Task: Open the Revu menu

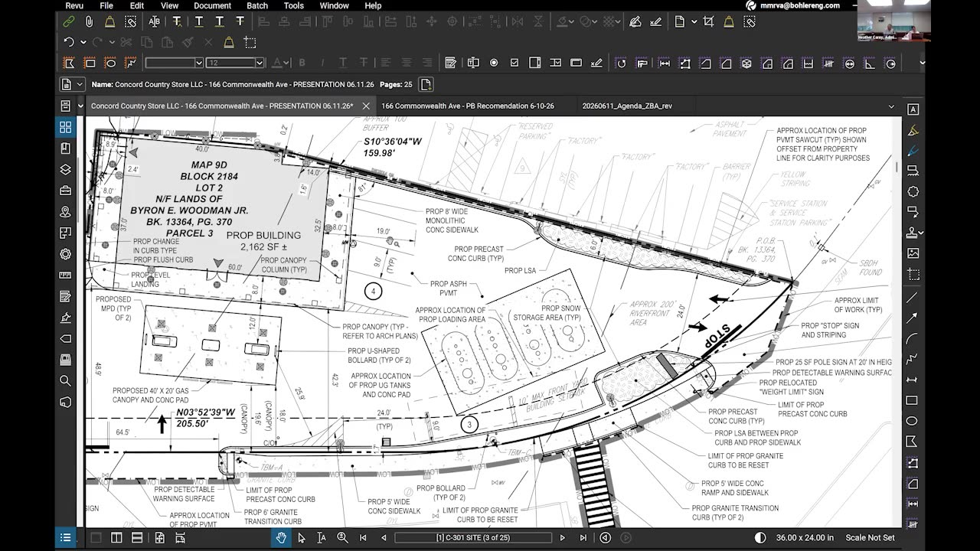Action: 74,5
